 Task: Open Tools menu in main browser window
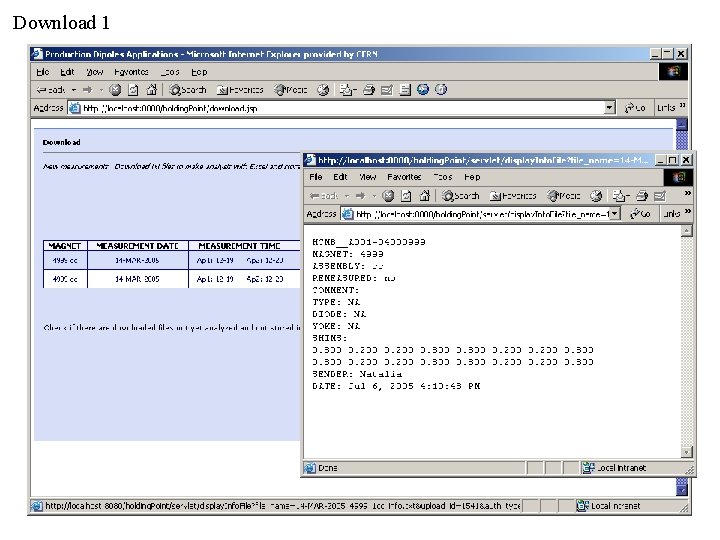(170, 72)
